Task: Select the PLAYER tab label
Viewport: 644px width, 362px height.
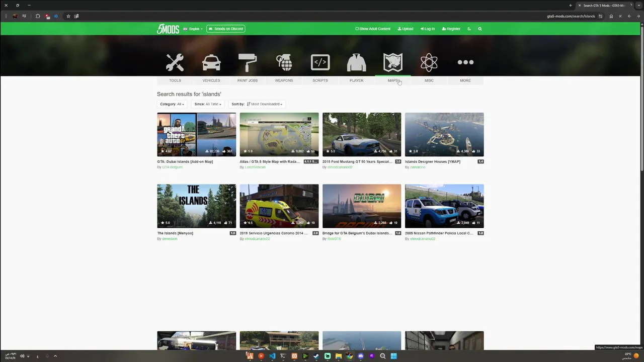Action: click(x=356, y=80)
